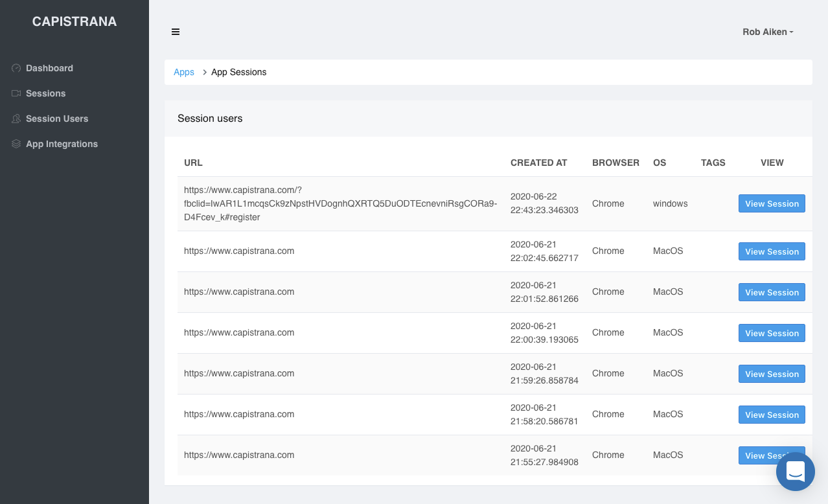View Session created at 22:01:52

(772, 292)
